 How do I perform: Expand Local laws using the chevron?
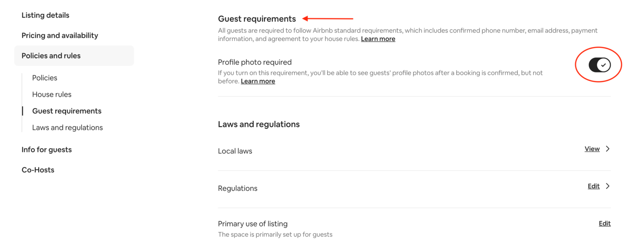click(x=608, y=149)
